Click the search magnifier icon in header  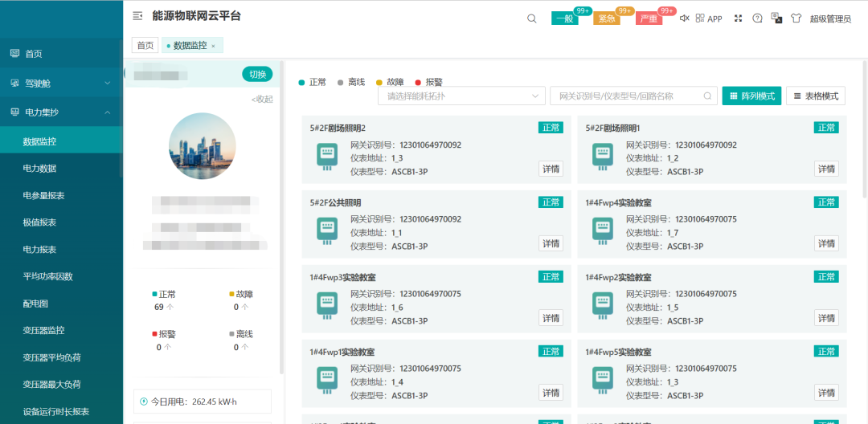coord(531,18)
